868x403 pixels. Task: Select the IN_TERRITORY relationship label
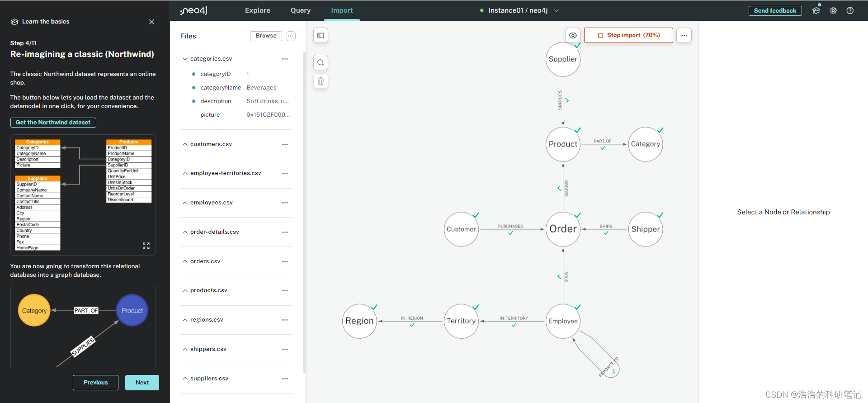pyautogui.click(x=514, y=318)
